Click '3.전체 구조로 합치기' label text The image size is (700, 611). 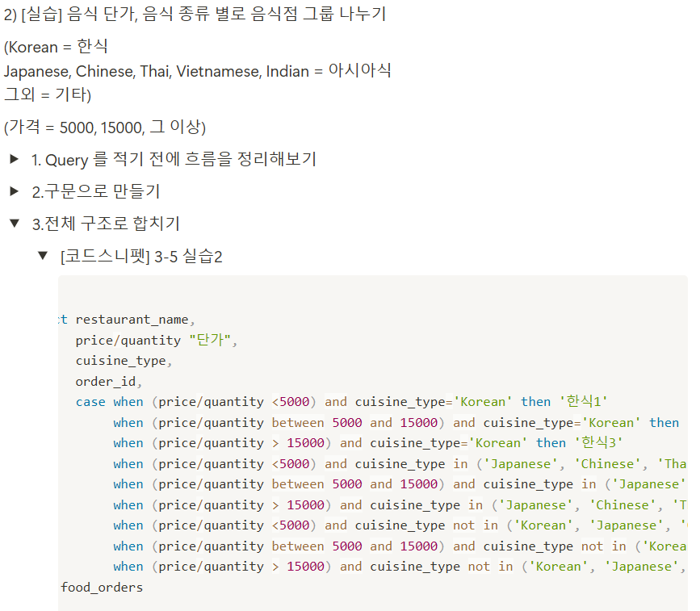(106, 224)
